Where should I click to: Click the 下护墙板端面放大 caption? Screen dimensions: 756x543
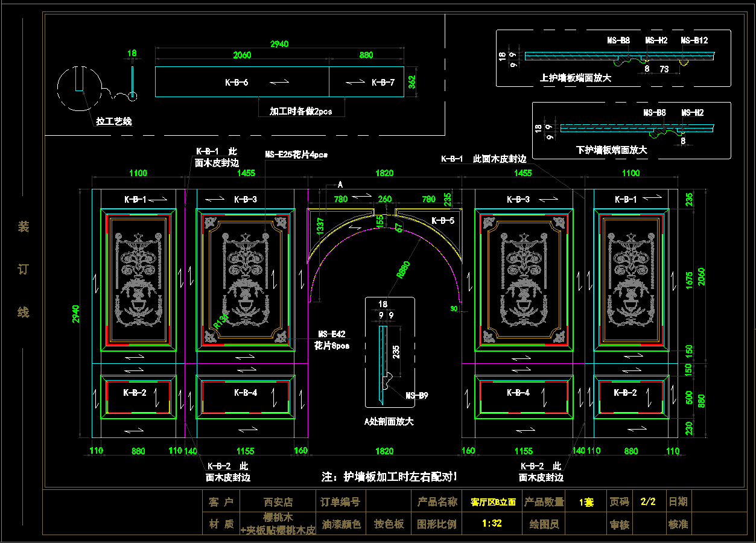point(611,150)
